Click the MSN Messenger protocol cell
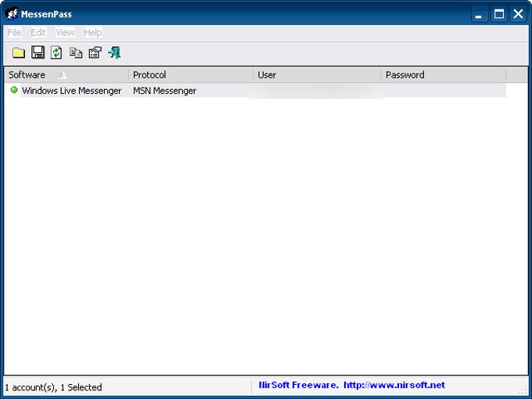 (x=164, y=91)
